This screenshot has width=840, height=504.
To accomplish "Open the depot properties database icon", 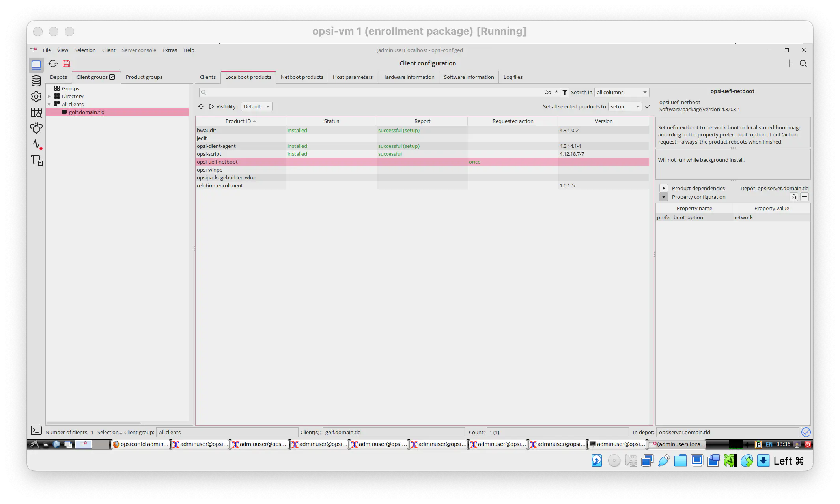I will (36, 81).
